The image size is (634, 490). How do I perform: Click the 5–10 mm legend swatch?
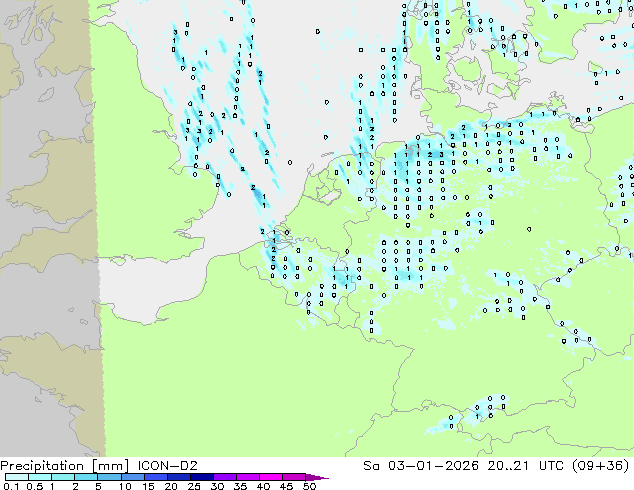coord(109,477)
